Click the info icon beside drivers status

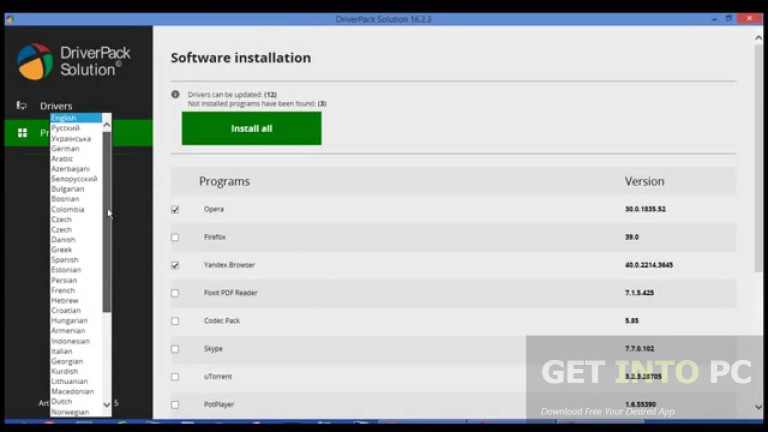[175, 94]
